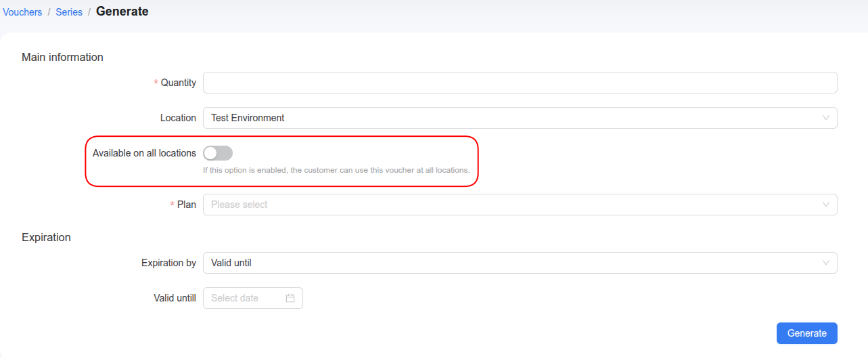
Task: Open the Location dropdown showing Test Environment
Action: (520, 118)
